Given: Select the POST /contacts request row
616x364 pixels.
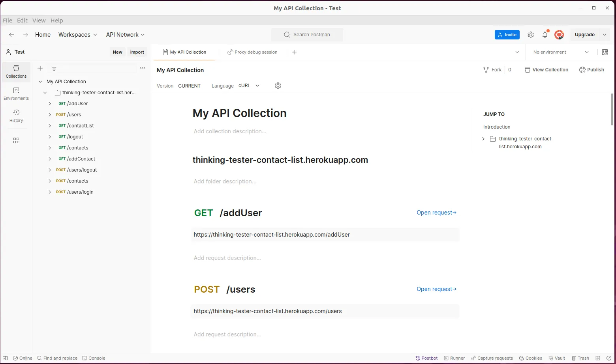Looking at the screenshot, I should tap(91, 181).
